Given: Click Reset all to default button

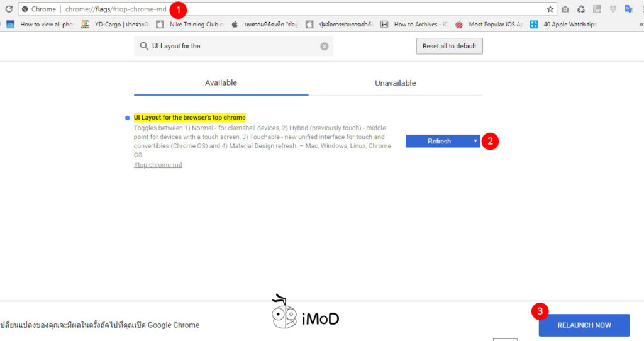Looking at the screenshot, I should point(449,46).
